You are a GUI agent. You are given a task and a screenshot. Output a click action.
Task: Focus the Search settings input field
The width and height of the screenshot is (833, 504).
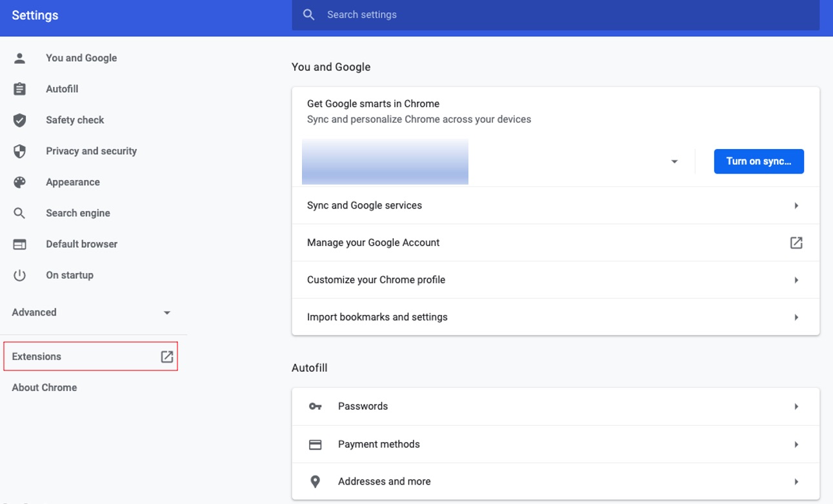point(556,15)
